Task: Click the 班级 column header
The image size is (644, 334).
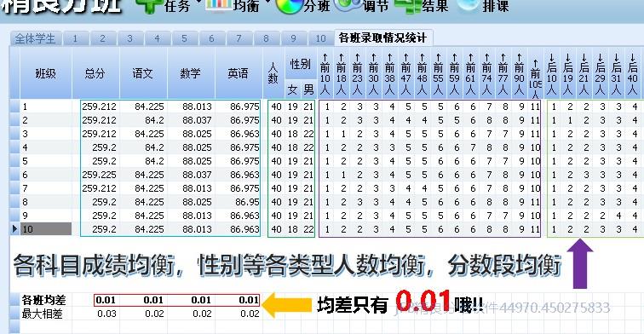Action: coord(46,73)
